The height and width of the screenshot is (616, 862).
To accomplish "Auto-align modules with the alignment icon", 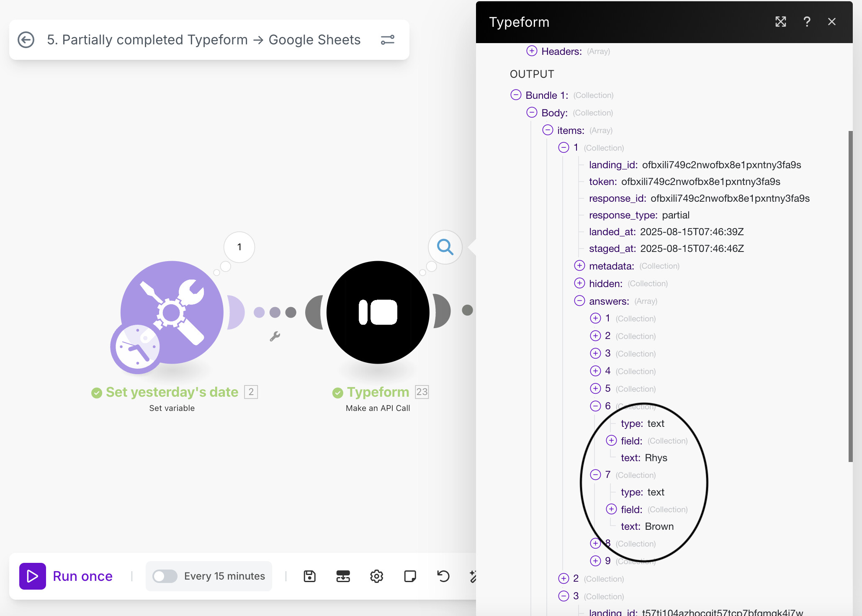I will 343,576.
